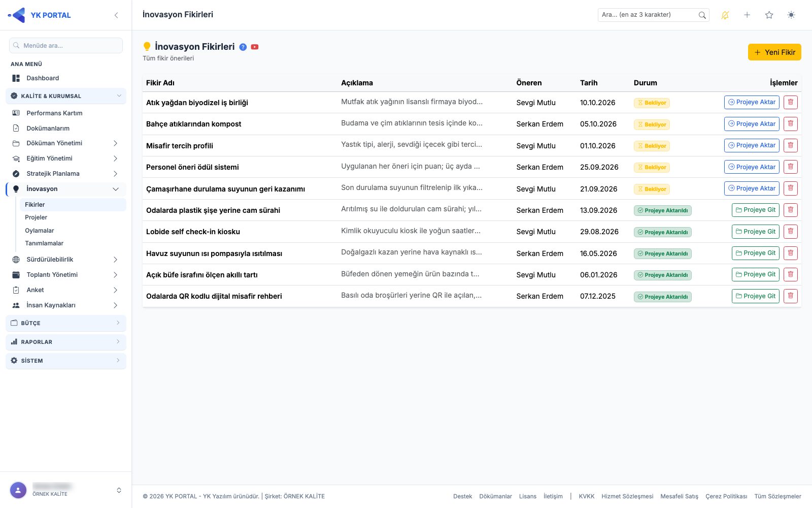
Task: Open user account switcher at sidebar bottom
Action: 66,490
